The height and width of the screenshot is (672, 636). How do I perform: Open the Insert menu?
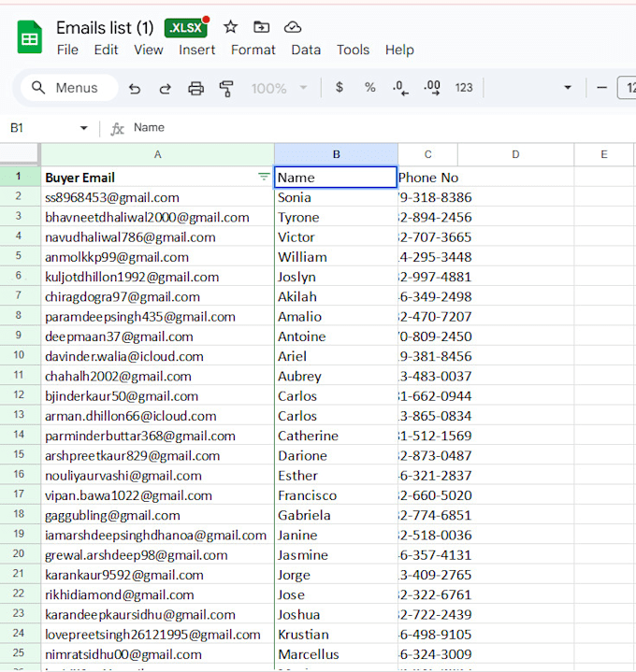[196, 50]
